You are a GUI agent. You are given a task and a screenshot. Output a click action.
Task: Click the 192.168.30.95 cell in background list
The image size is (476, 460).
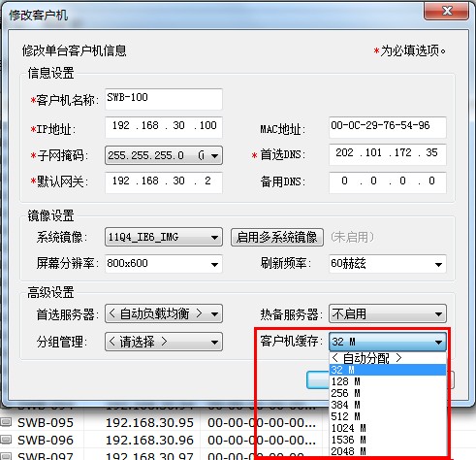coord(149,422)
